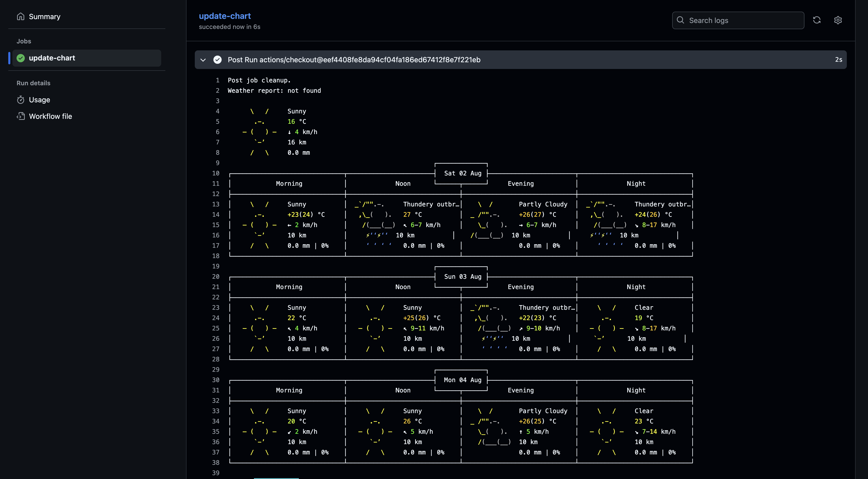This screenshot has width=868, height=479.
Task: Click the '16 °C' current temperature
Action: point(297,122)
